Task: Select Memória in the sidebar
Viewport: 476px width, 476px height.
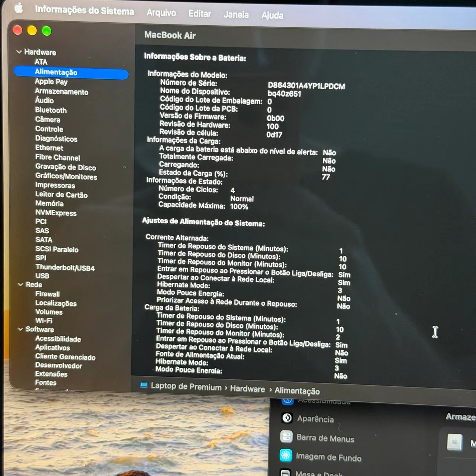Action: [x=49, y=203]
